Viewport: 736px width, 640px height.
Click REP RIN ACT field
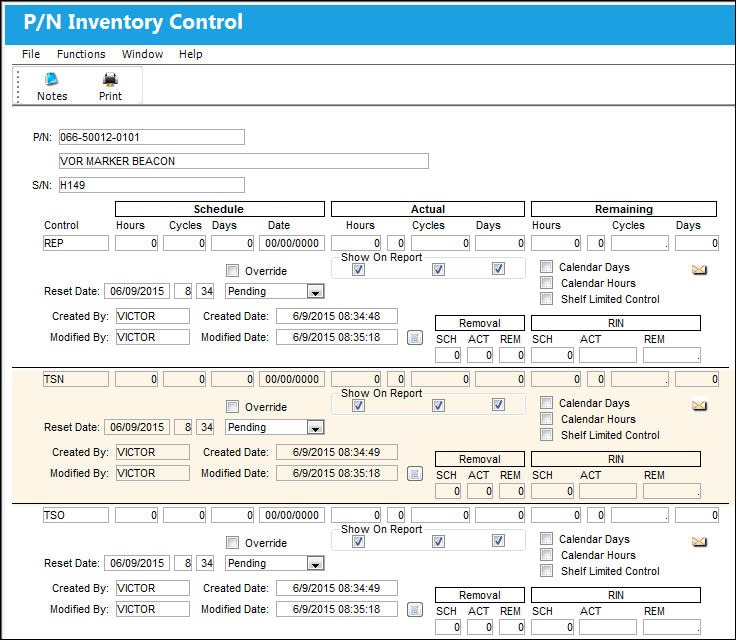click(x=608, y=355)
